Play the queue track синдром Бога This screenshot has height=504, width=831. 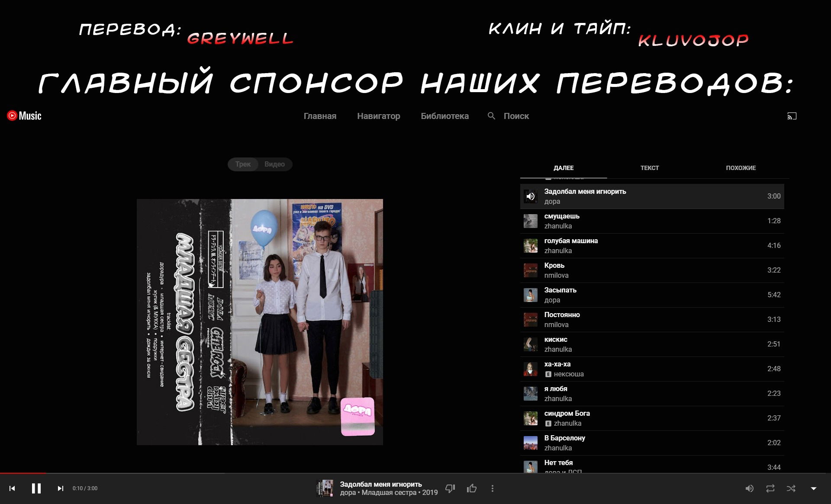652,418
